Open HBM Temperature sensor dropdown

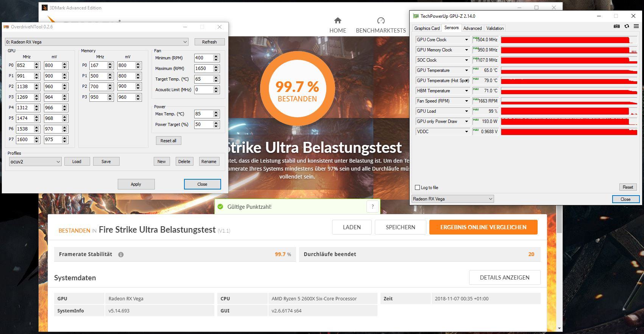coord(466,91)
